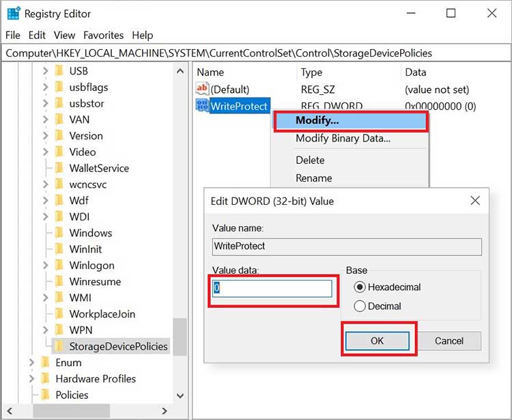512x420 pixels.
Task: Expand the usbstor tree node
Action: pyautogui.click(x=45, y=103)
